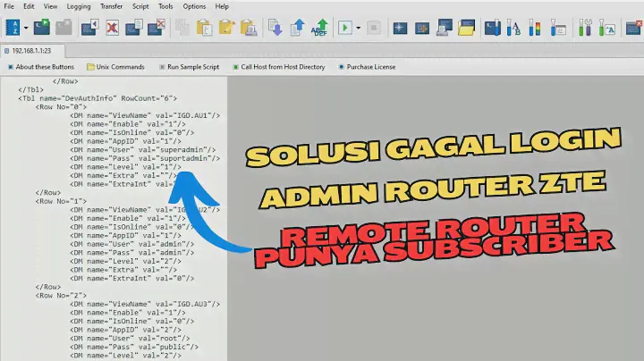Viewport: 644px width, 361px height.
Task: Click the upload icon with up arrow
Action: pos(296,28)
